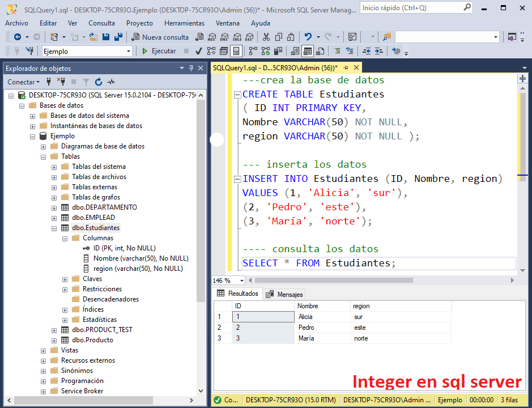Open a DMX query icon
532x408 pixels.
coord(224,37)
